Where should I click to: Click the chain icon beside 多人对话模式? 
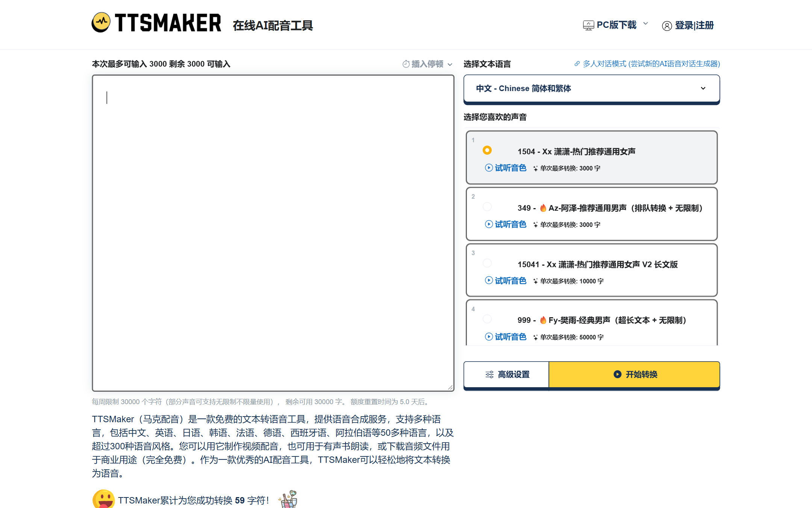(x=577, y=64)
